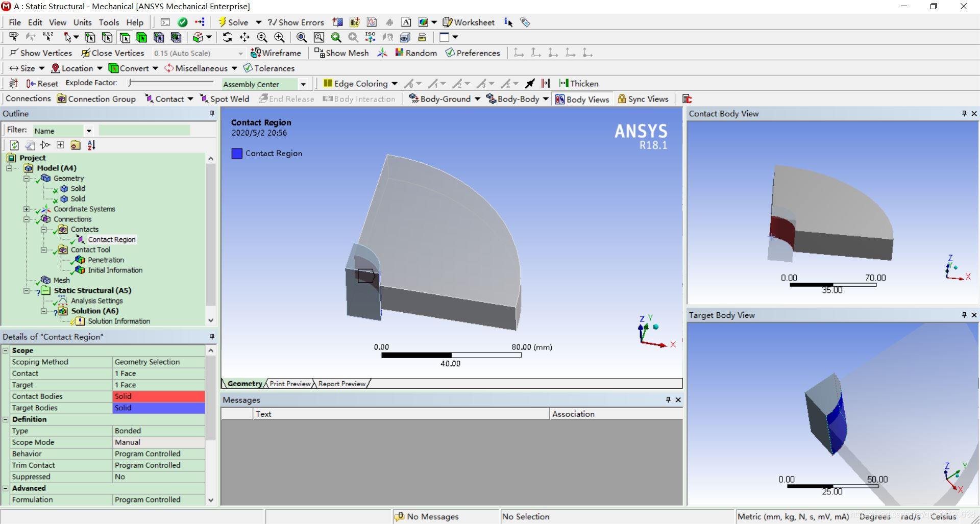Click the Vertex selection filter icon
This screenshot has height=524, width=980.
(x=90, y=37)
